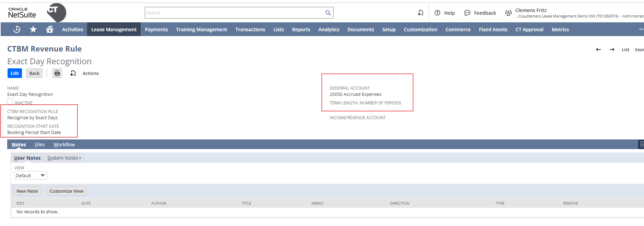Open the Create New icon in header

pyautogui.click(x=420, y=13)
